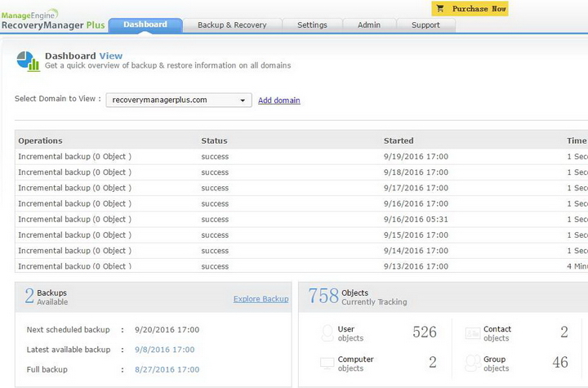Select the backup row started 9/17/2016 17:00
This screenshot has height=388, width=588.
[x=301, y=188]
